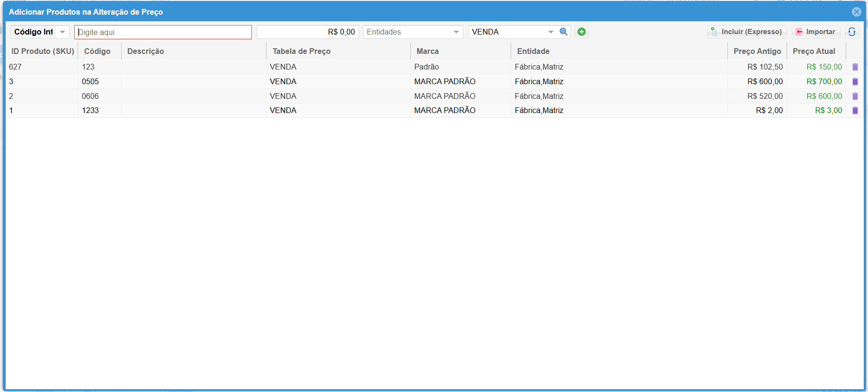This screenshot has height=392, width=868.
Task: Click the magnifier search icon
Action: click(563, 32)
